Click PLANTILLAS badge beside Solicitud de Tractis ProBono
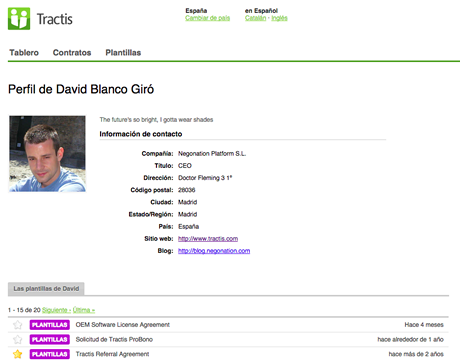Viewport: 460px width, 361px height. click(x=50, y=339)
